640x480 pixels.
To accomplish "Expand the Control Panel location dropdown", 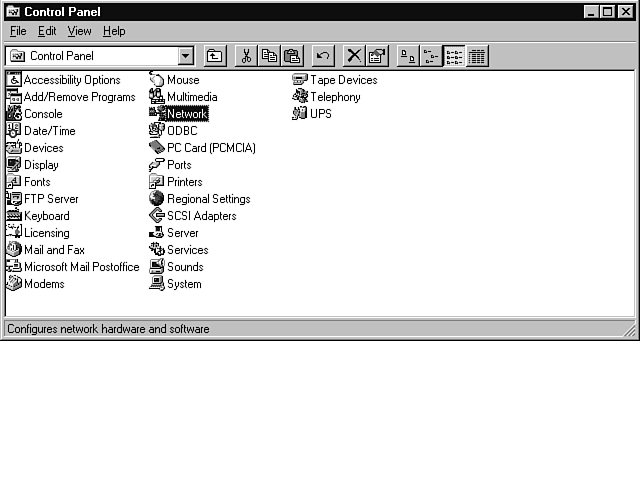I will click(186, 56).
